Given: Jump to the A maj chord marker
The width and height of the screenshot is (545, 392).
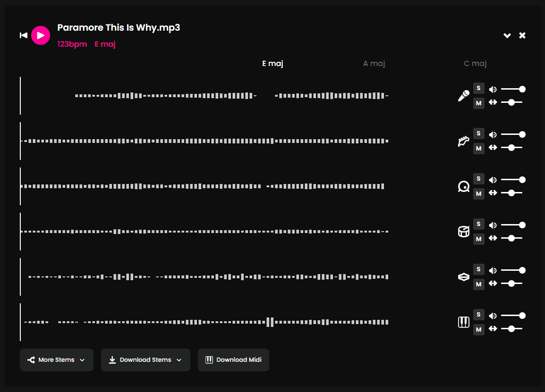Looking at the screenshot, I should (374, 64).
